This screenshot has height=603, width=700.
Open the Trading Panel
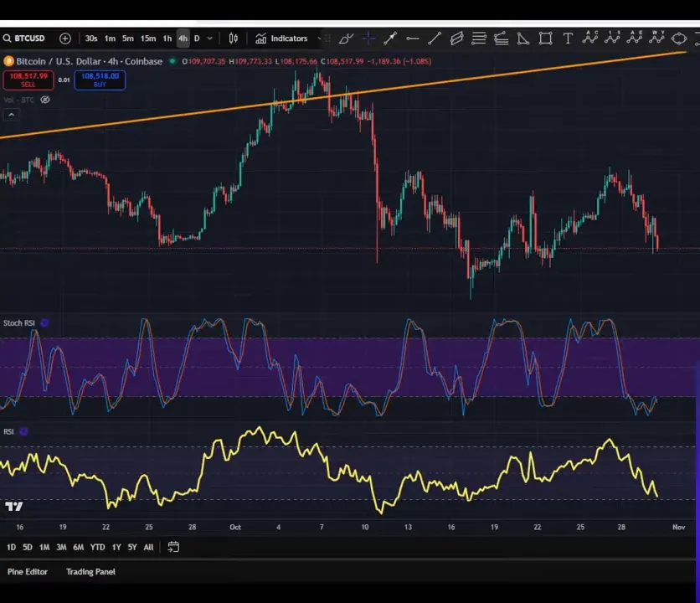90,571
